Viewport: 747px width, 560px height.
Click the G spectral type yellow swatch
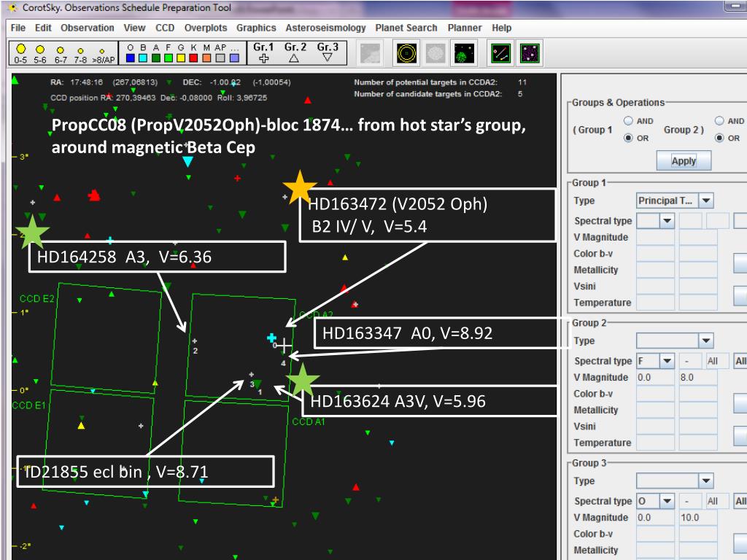coord(181,58)
